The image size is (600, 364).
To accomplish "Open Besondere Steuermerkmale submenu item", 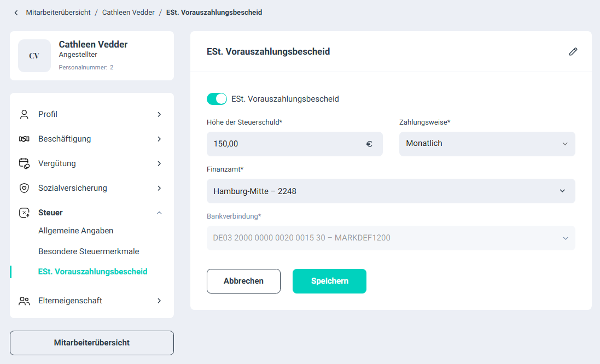I will 89,251.
